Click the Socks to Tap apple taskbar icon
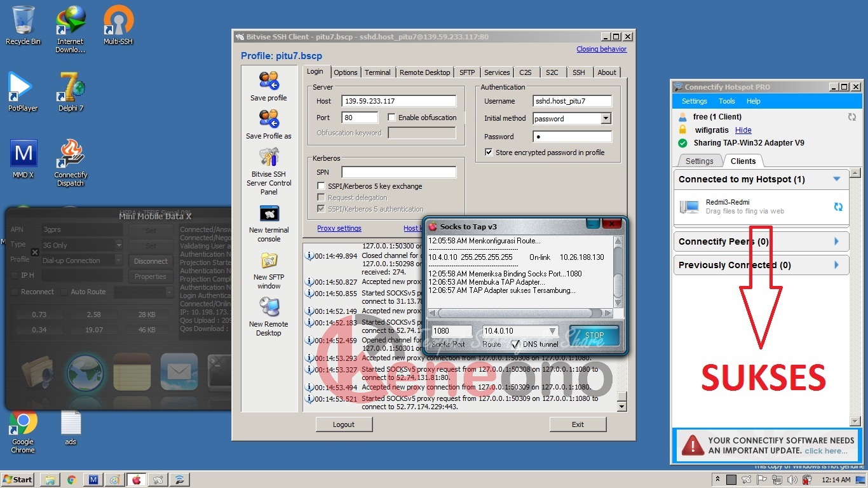This screenshot has width=868, height=488. (136, 480)
